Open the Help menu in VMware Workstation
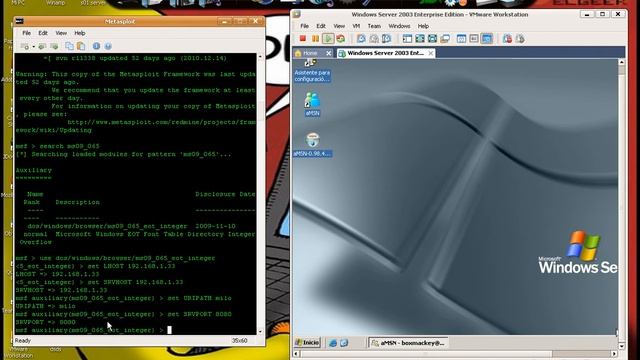 (423, 26)
